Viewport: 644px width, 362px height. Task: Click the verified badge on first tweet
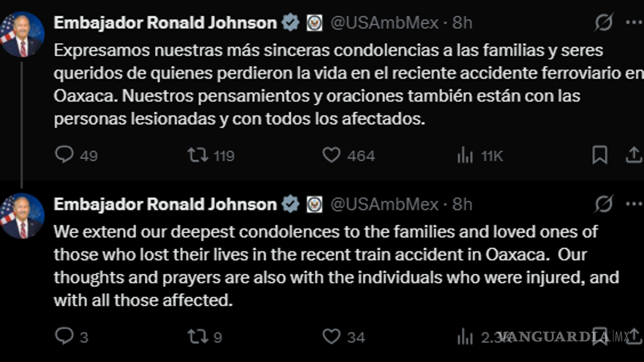point(290,23)
